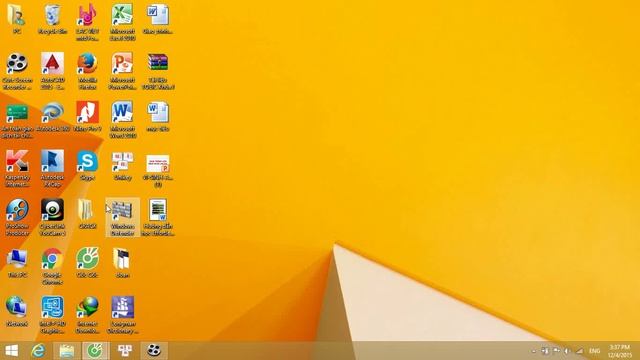Open Skype from the desktop
The height and width of the screenshot is (360, 640).
[87, 165]
